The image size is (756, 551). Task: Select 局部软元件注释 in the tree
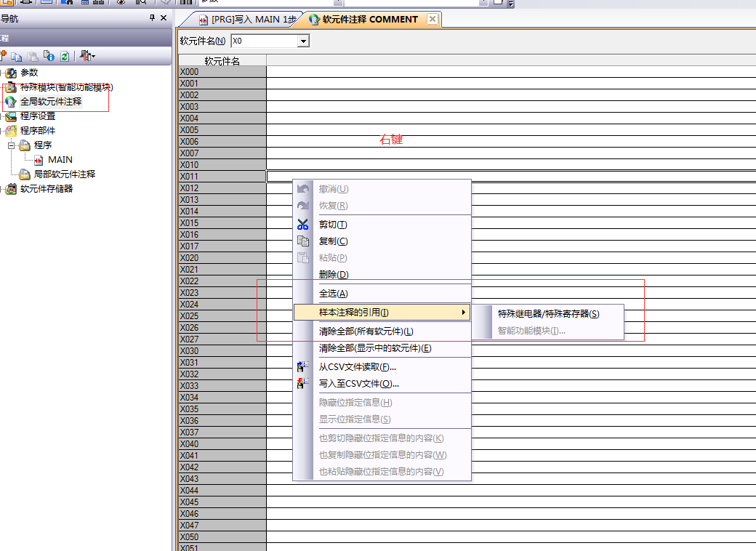click(64, 174)
